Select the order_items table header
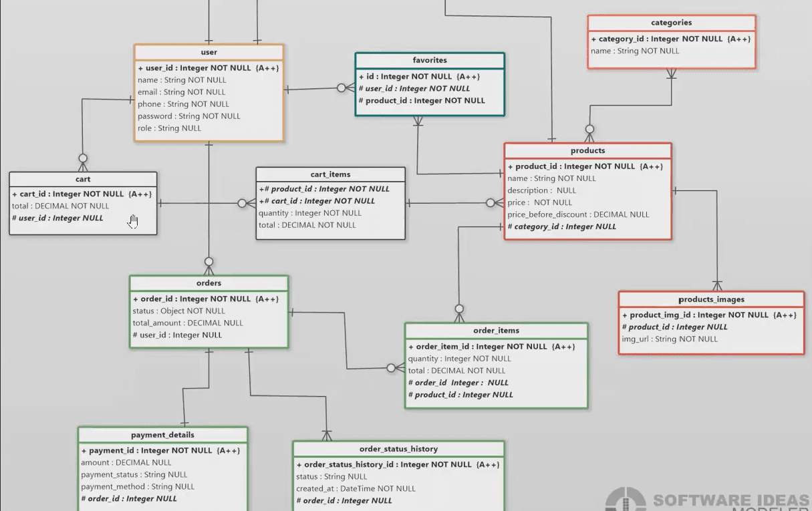Screen dimensions: 812x511 (x=496, y=331)
